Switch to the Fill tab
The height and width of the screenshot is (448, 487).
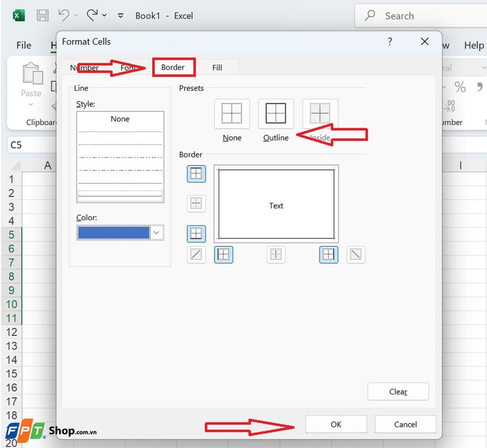click(x=217, y=68)
